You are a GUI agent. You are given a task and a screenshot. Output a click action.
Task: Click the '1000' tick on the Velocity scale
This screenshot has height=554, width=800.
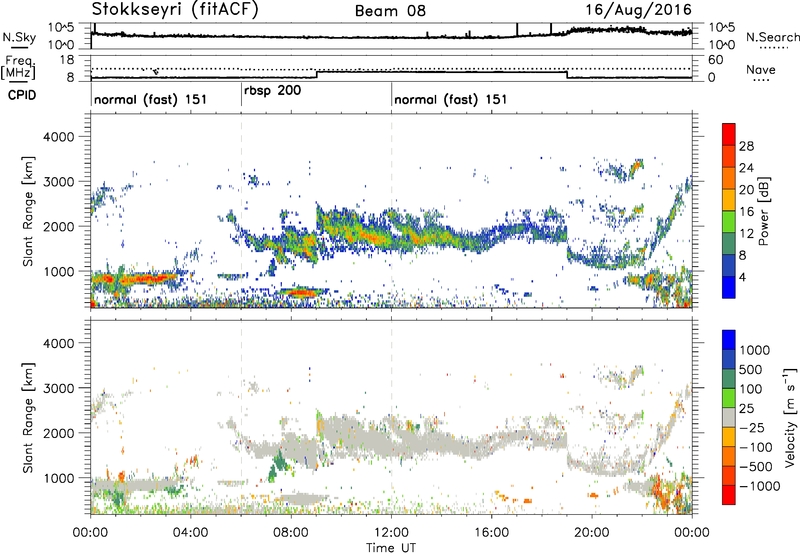click(754, 350)
